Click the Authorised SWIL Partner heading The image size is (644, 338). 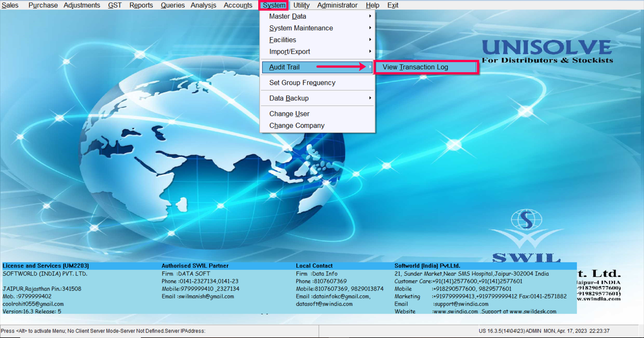click(x=195, y=265)
